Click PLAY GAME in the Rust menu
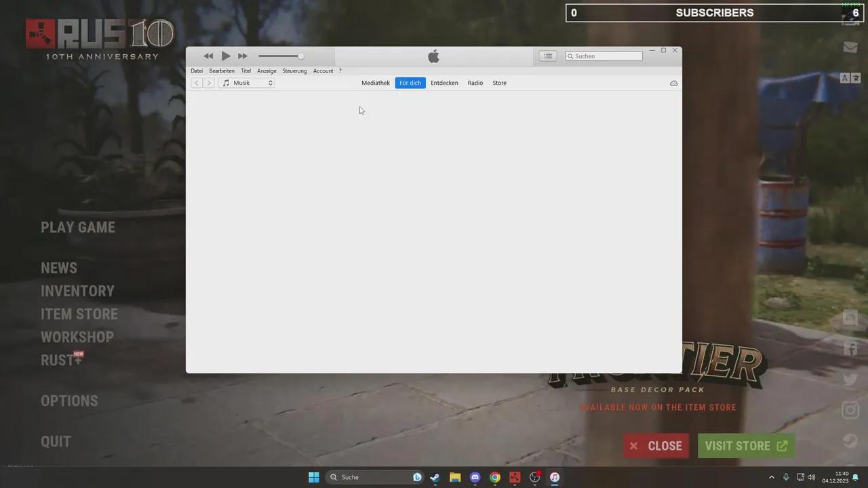This screenshot has width=868, height=488. tap(78, 228)
